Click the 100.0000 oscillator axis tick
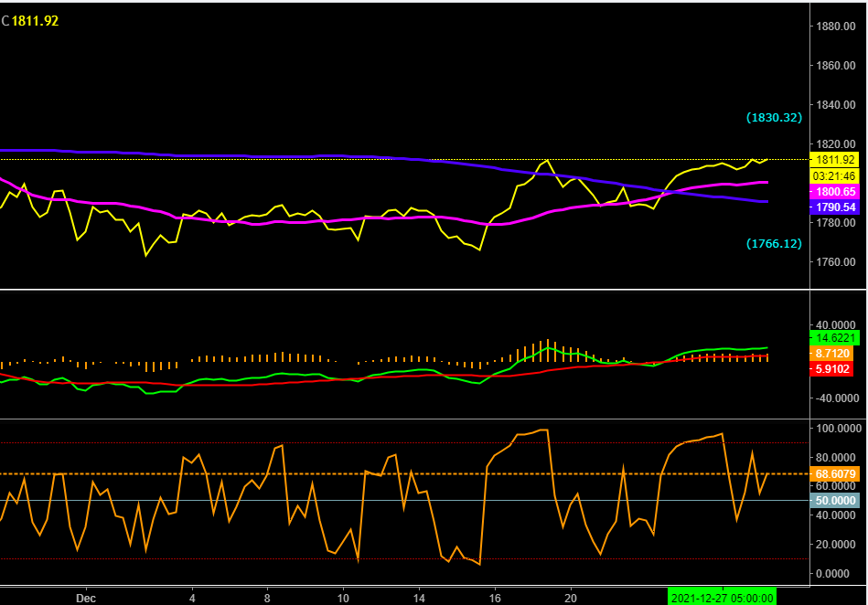 (839, 429)
